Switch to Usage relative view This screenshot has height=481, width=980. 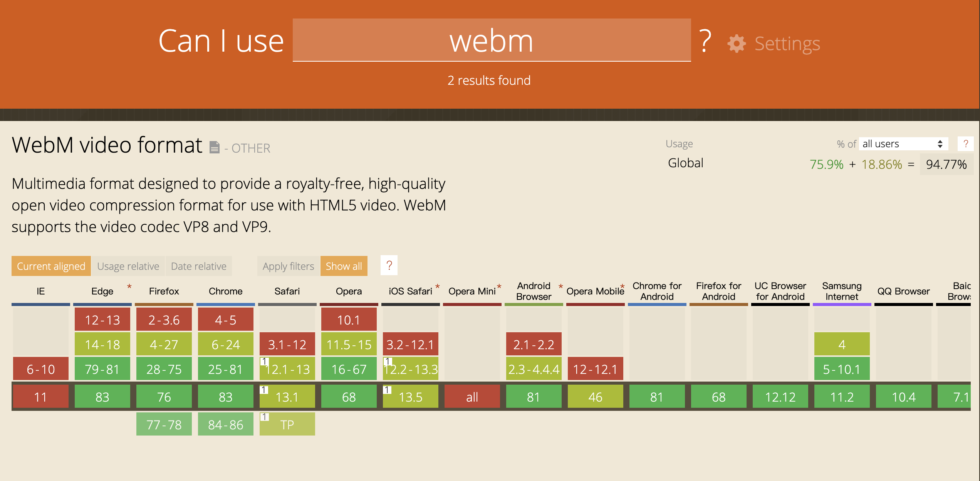[x=128, y=266]
